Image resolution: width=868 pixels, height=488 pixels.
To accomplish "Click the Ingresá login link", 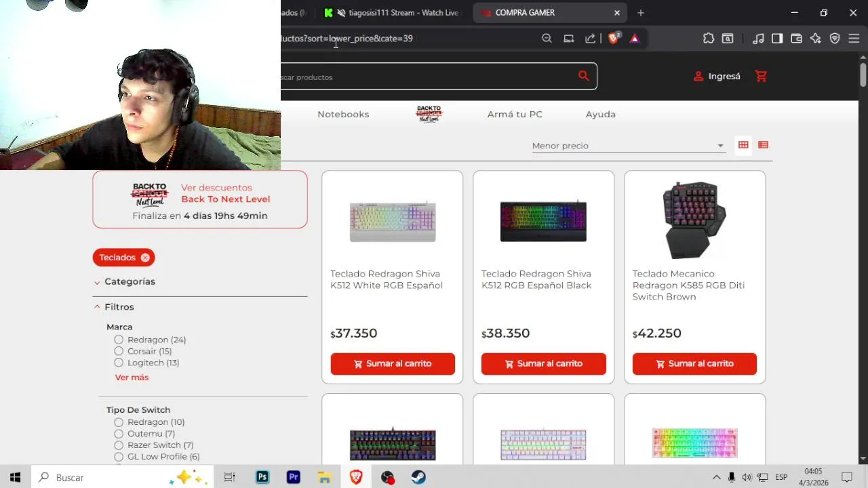I will (717, 77).
